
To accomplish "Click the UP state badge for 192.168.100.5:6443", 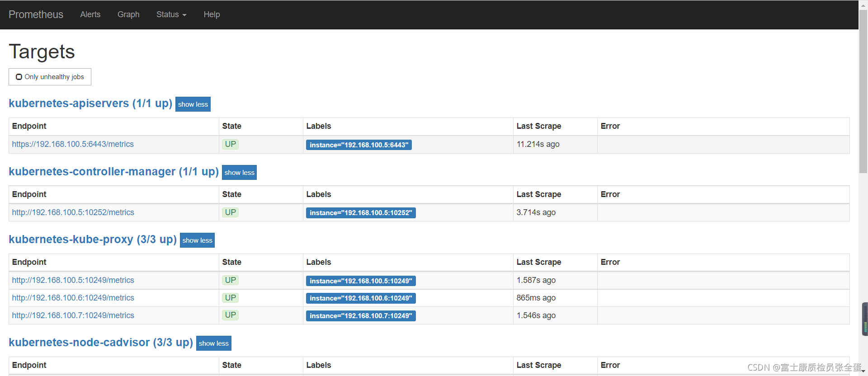I will point(231,144).
